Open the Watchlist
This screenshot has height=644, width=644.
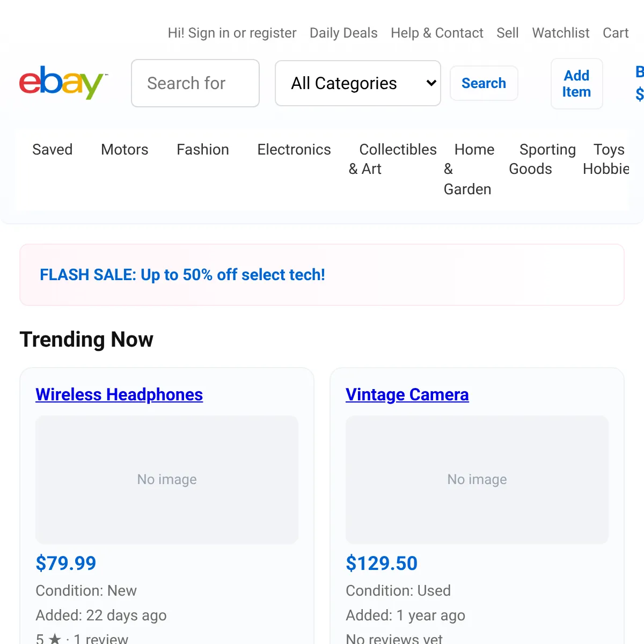[561, 33]
